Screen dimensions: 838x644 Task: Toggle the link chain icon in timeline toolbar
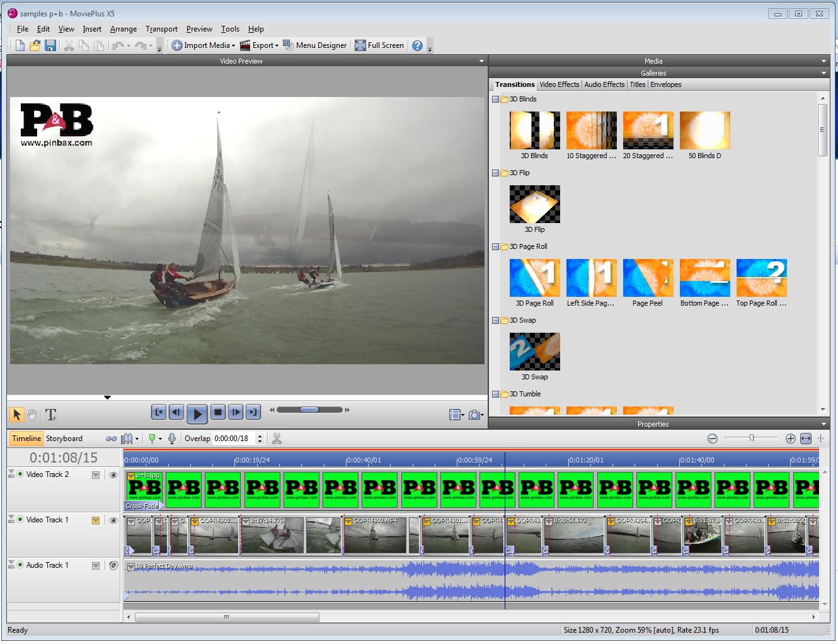(111, 439)
